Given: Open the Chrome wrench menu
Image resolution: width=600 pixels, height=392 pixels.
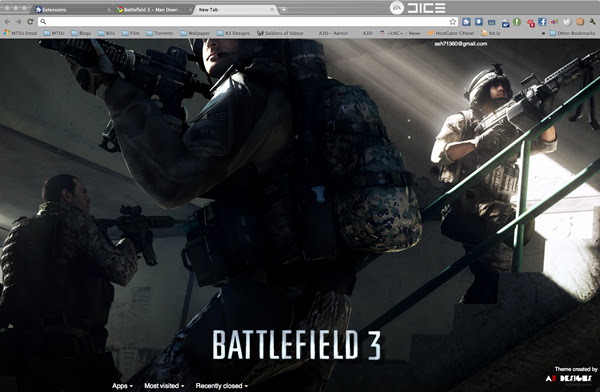Looking at the screenshot, I should click(x=593, y=22).
